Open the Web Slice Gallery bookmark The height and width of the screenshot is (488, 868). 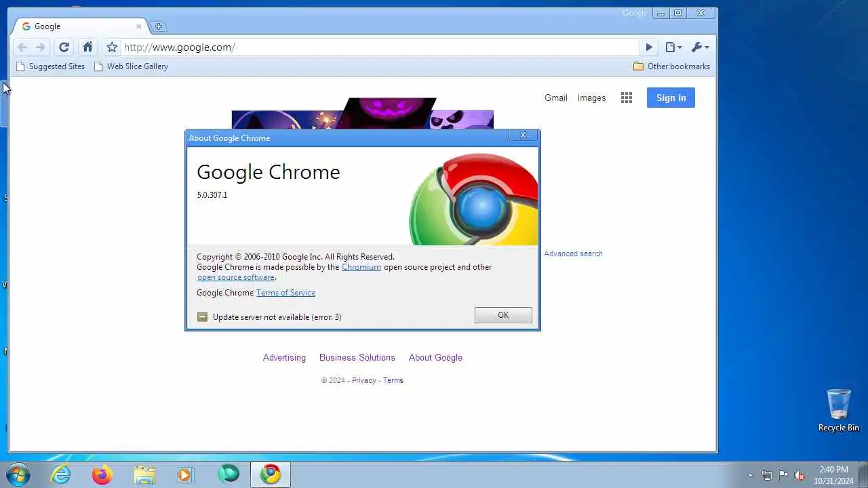[131, 66]
